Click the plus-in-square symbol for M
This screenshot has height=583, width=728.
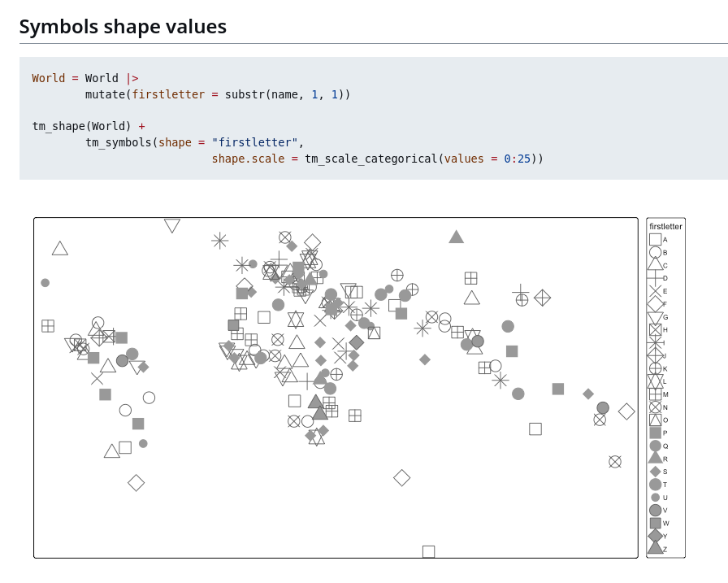[x=655, y=394]
